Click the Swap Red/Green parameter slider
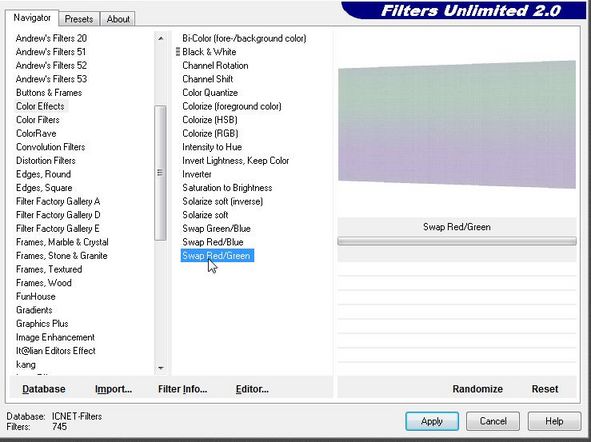591x442 pixels. [x=457, y=241]
